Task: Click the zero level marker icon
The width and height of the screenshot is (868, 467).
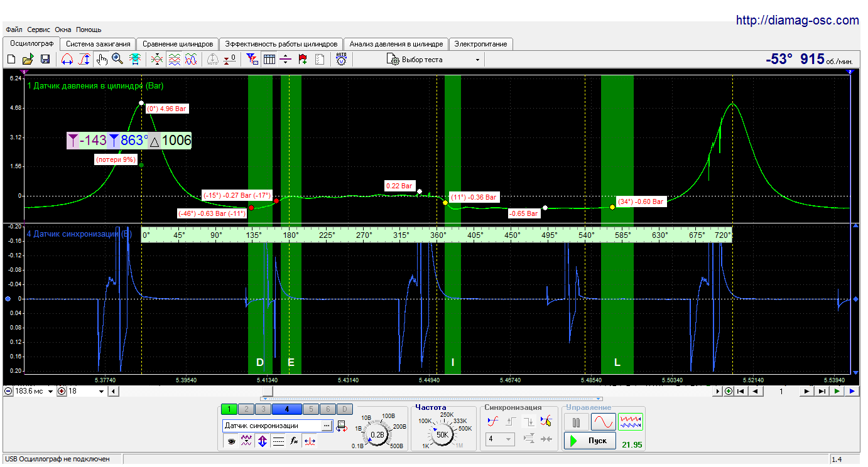Action: pos(230,60)
